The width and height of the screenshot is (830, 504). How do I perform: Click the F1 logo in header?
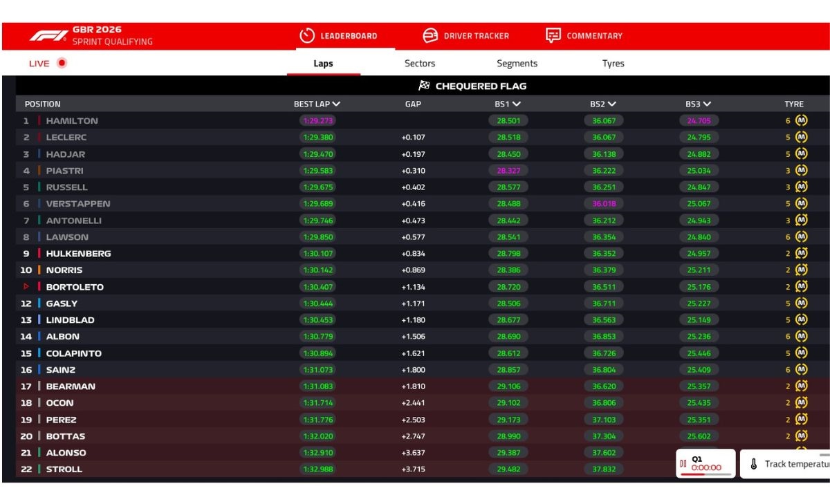pos(48,35)
